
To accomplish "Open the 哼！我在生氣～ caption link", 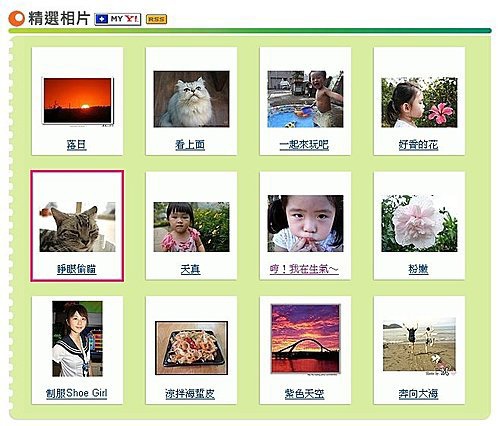I will [304, 269].
